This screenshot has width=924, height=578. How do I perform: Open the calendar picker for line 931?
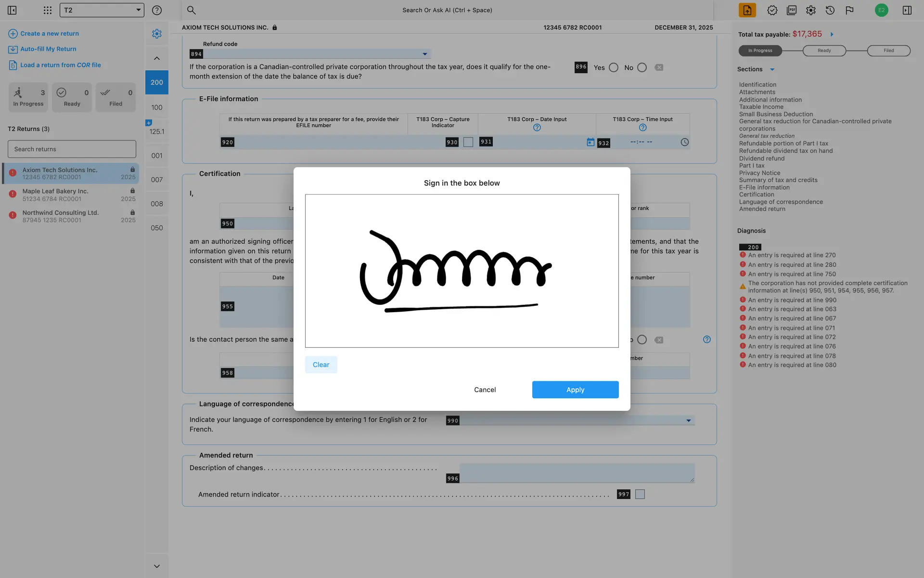(590, 142)
